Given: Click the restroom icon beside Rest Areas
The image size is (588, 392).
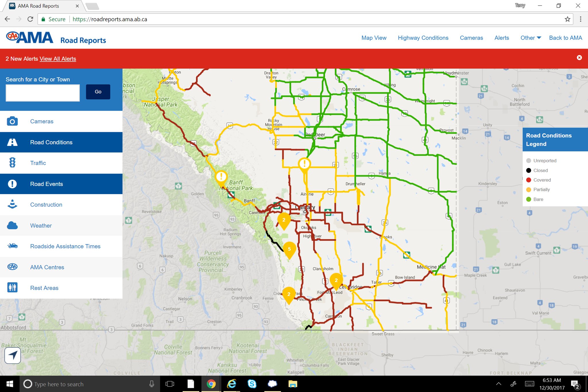Looking at the screenshot, I should [x=12, y=288].
